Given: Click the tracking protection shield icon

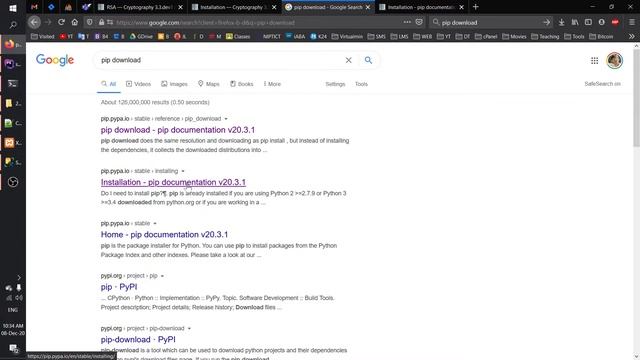Looking at the screenshot, I should coord(89,22).
